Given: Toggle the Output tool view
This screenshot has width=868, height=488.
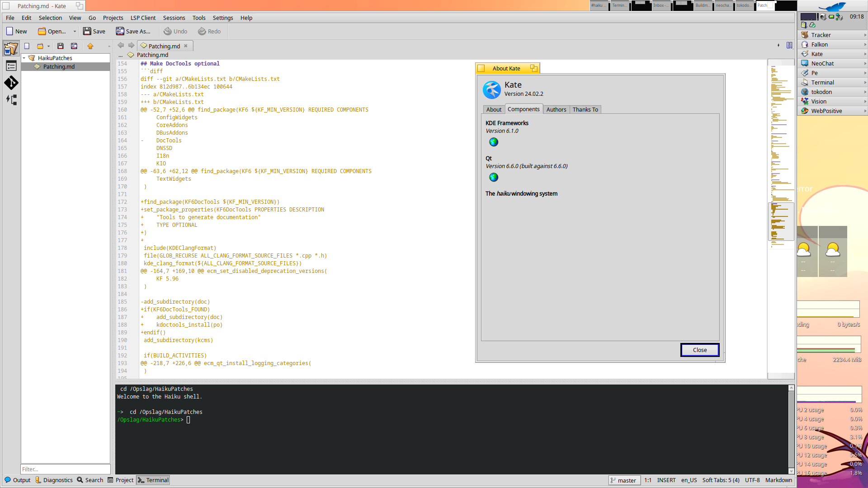Looking at the screenshot, I should pyautogui.click(x=18, y=480).
